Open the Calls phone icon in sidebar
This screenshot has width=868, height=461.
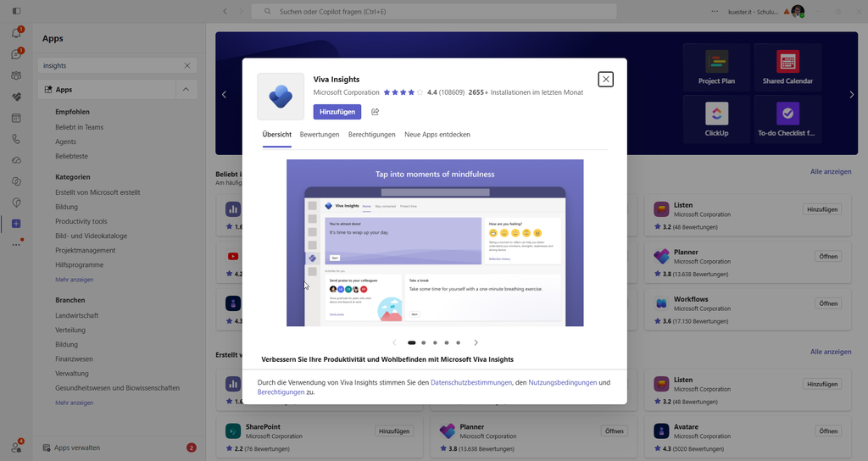[x=16, y=139]
